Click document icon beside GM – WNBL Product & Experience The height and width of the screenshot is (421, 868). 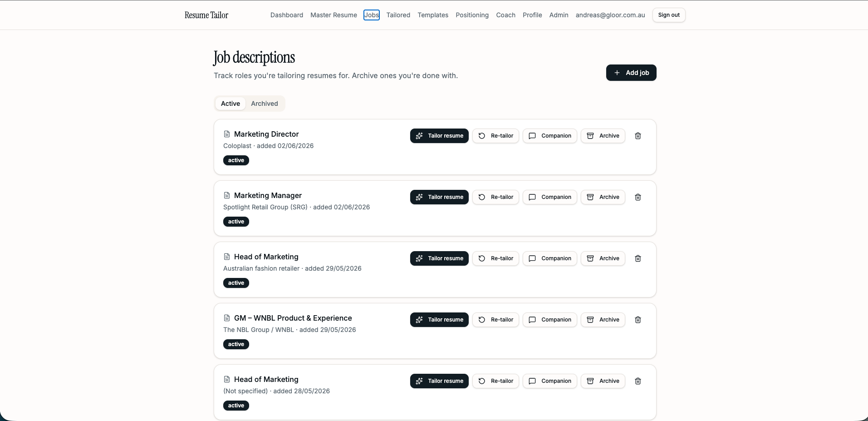click(227, 318)
